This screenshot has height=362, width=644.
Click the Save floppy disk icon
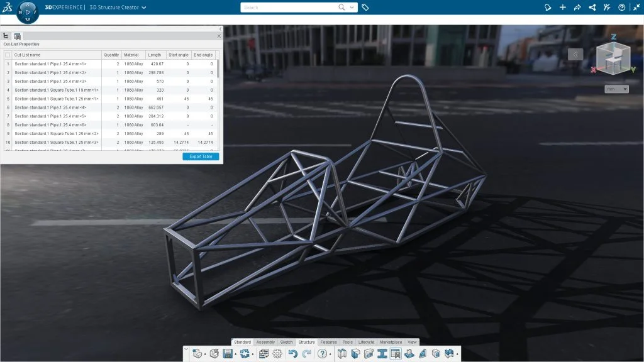(x=228, y=354)
